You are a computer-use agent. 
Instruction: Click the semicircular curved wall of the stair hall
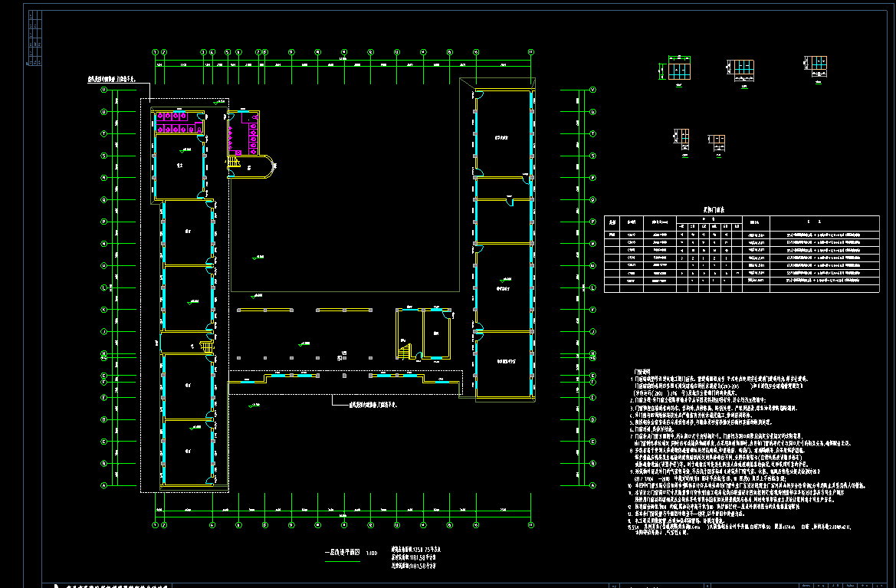tap(270, 166)
